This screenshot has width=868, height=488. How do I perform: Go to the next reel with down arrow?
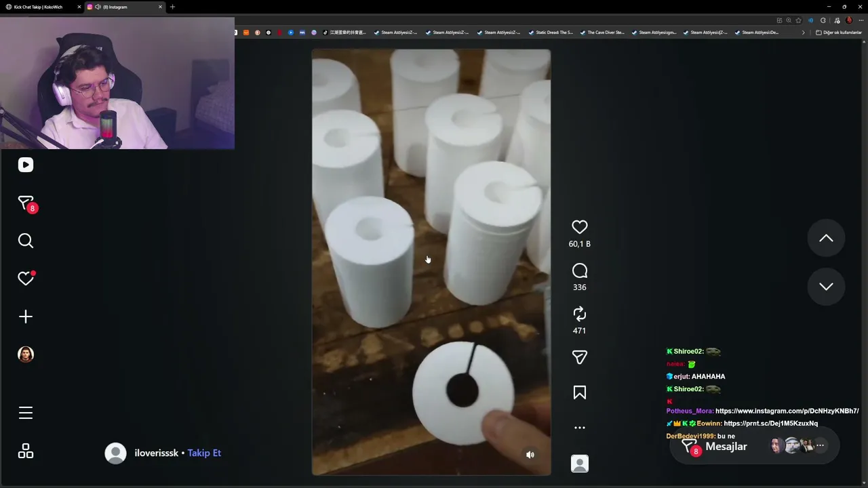click(x=826, y=287)
